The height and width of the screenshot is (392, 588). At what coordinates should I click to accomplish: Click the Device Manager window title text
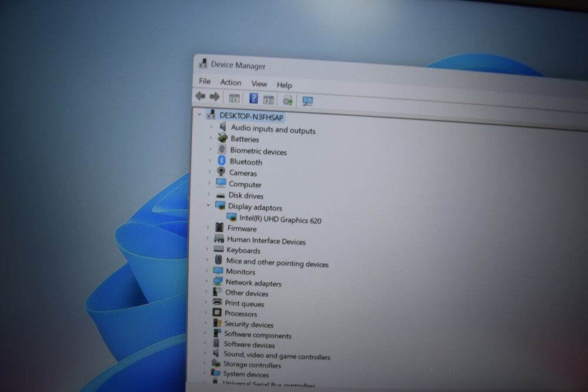click(x=238, y=65)
